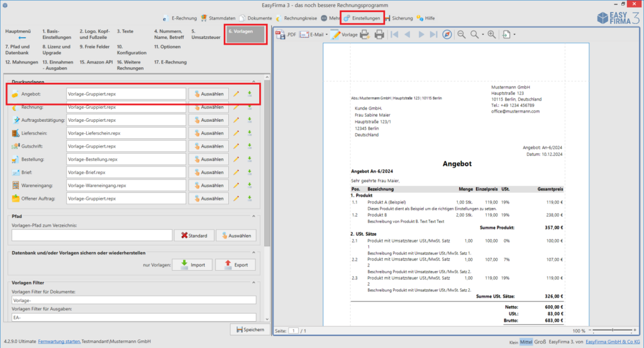
Task: Click the preview zoom slider handle
Action: [x=613, y=330]
